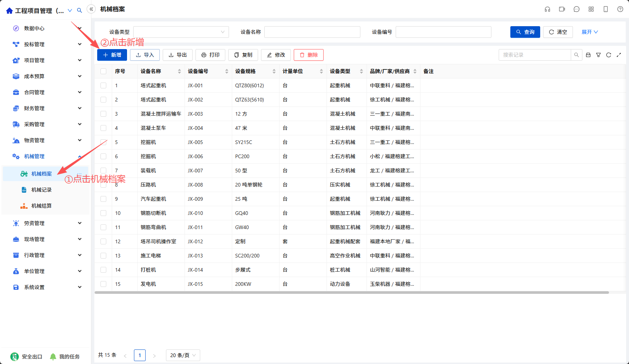Click the fullscreen expand icon above table
This screenshot has width=629, height=364.
coord(619,55)
